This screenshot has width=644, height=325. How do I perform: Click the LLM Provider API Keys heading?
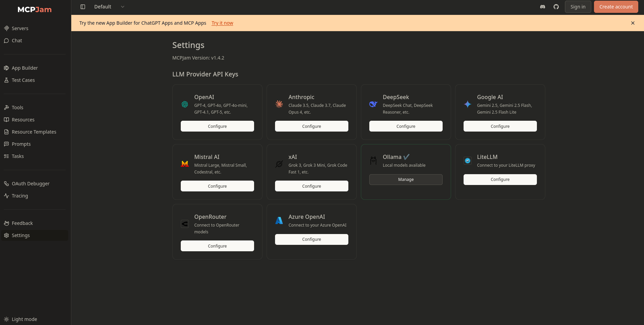coord(205,74)
